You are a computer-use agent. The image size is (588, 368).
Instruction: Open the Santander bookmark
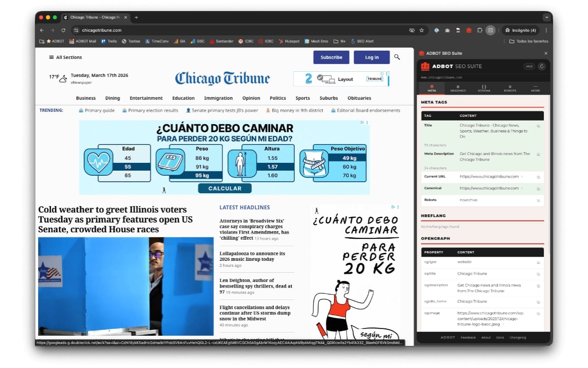coord(221,41)
